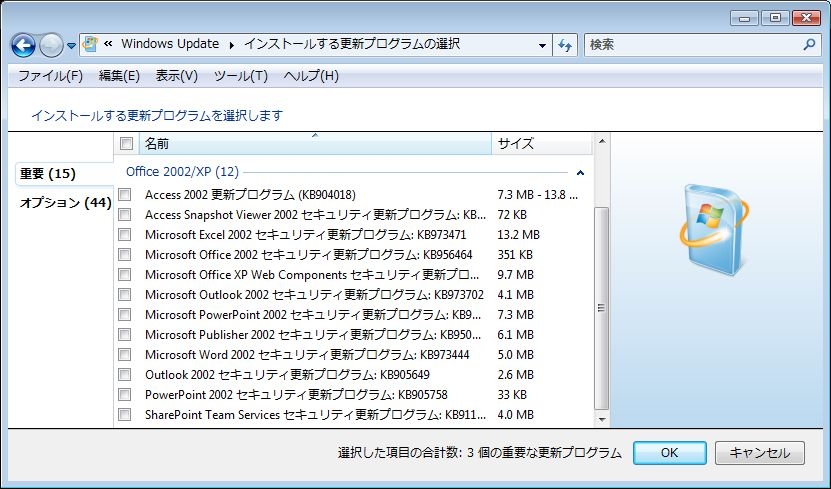Click the vertical scrollbar thumb

[602, 308]
